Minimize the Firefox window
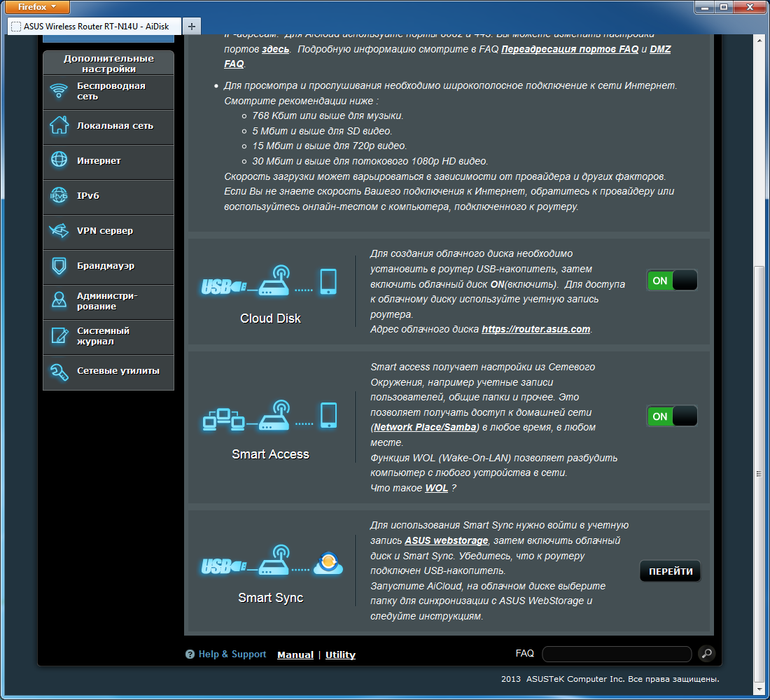The height and width of the screenshot is (700, 770). click(704, 7)
